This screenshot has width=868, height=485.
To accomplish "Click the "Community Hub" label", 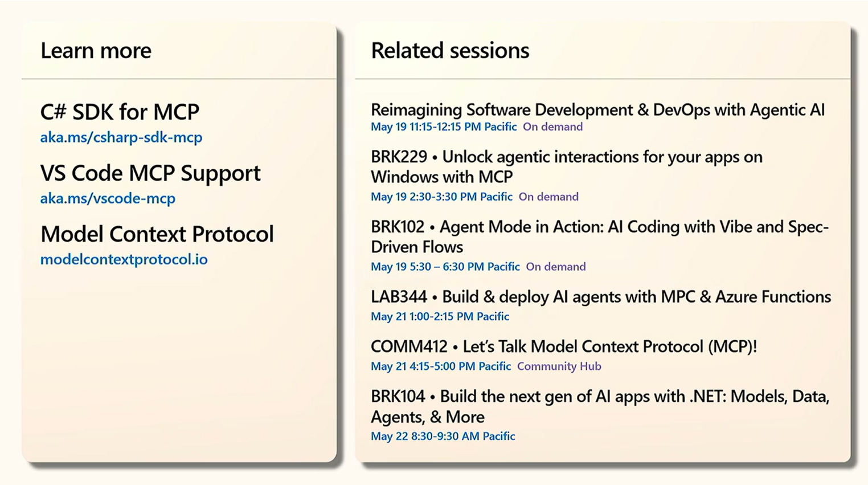I will (559, 366).
